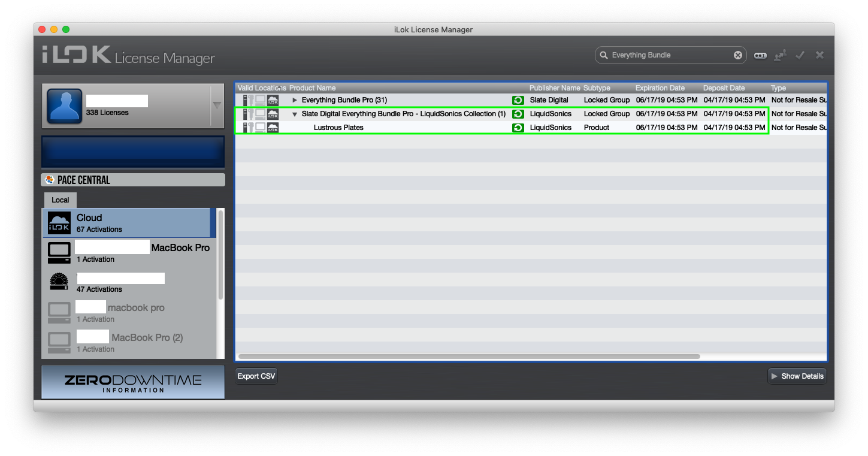Expand the Everything Bundle Pro (31) group

[295, 100]
